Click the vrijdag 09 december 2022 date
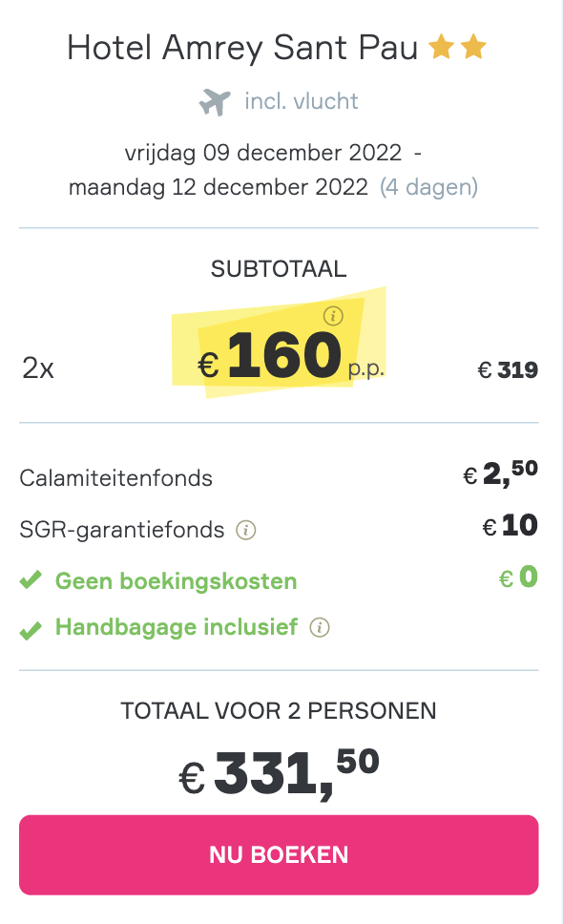The height and width of the screenshot is (924, 563). 263,153
